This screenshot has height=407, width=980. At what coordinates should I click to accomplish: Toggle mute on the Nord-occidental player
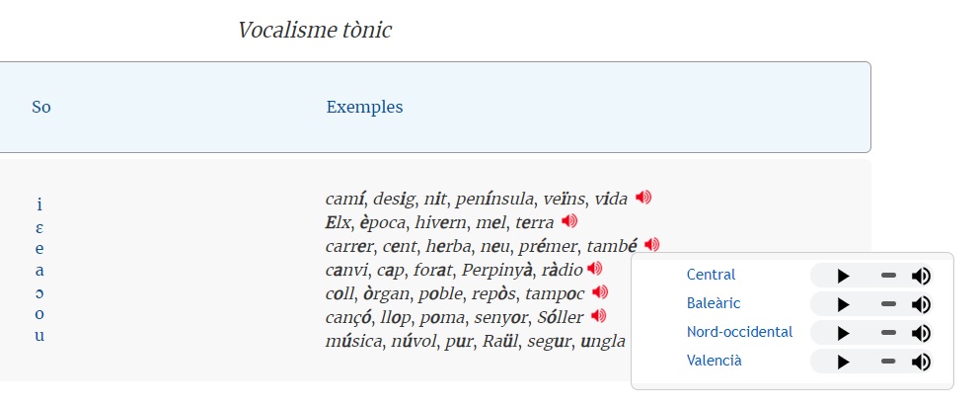921,333
